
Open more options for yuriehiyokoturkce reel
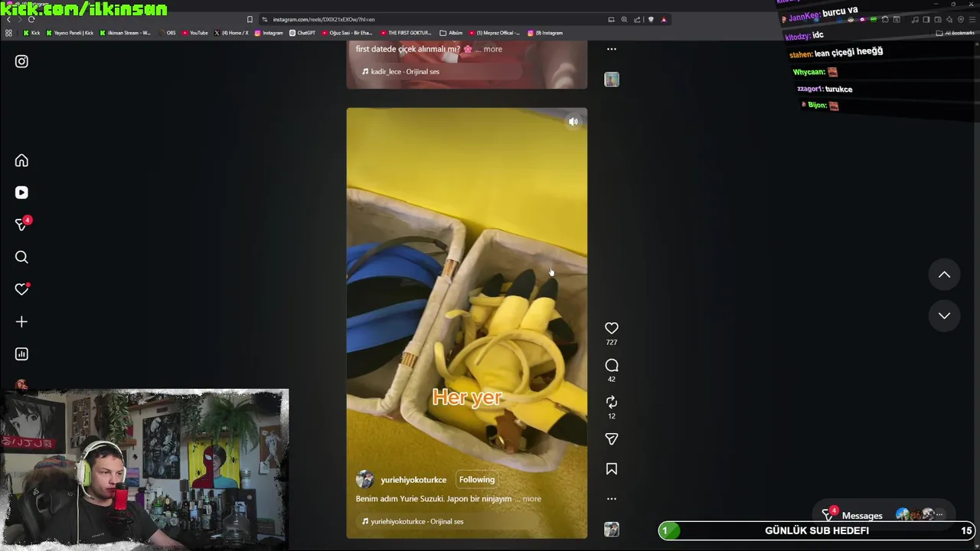611,498
